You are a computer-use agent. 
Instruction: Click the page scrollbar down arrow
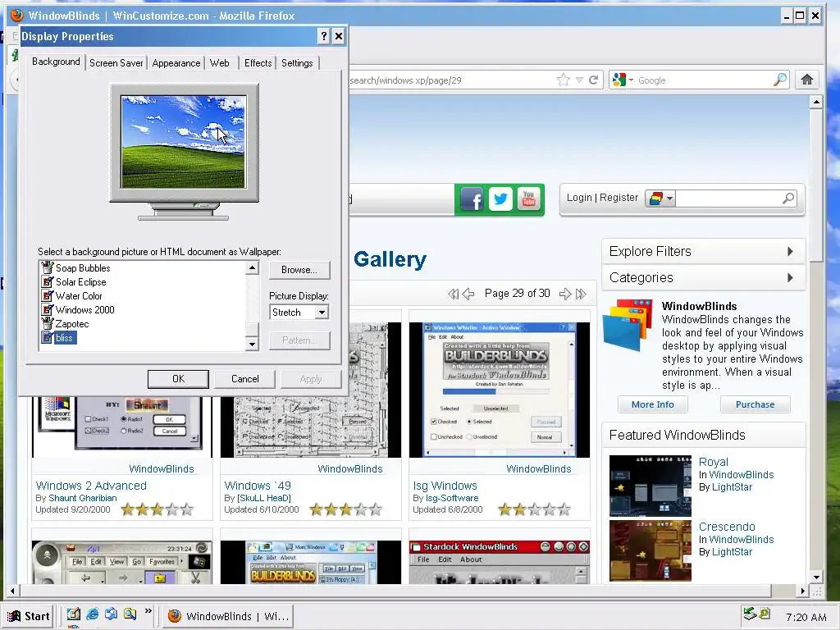click(x=816, y=577)
